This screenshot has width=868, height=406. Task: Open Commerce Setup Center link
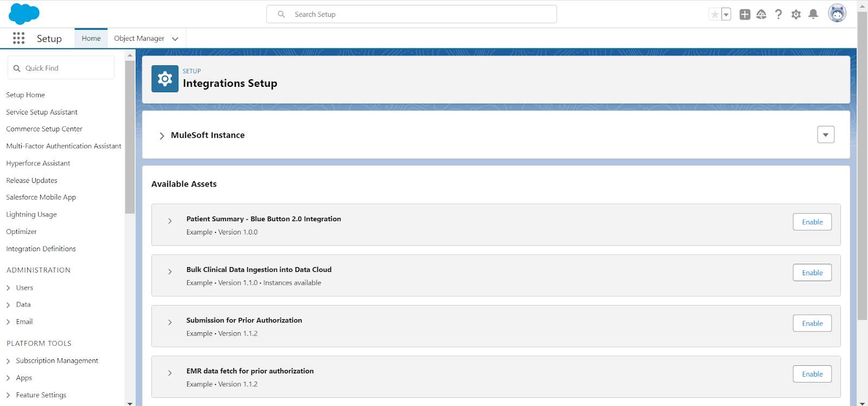coord(44,129)
